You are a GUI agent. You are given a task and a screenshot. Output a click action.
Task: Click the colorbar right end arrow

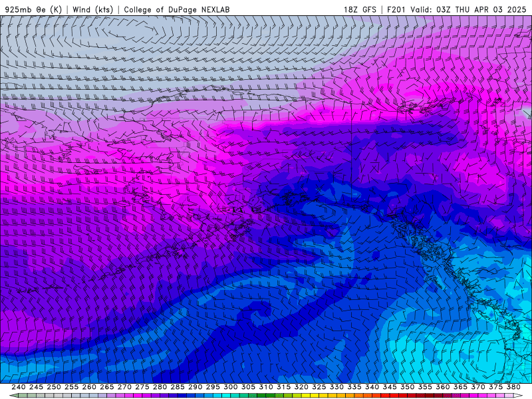point(518,396)
